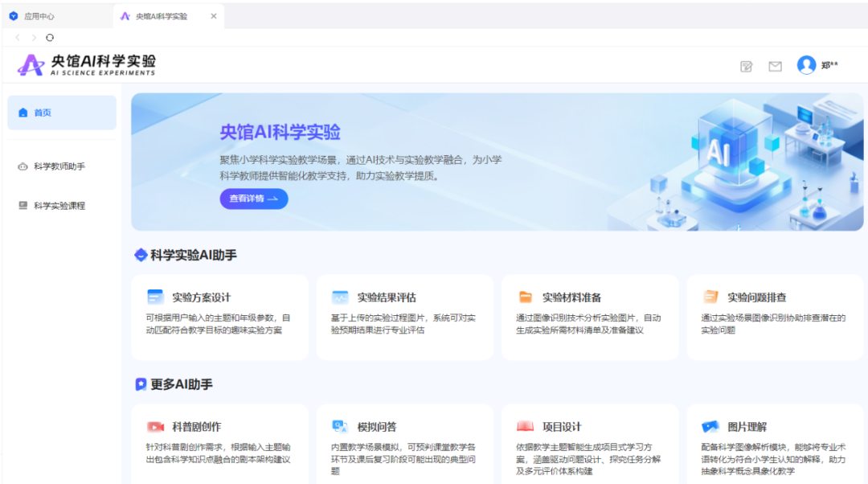Switch to the 应用中心 browser tab
Image resolution: width=868 pixels, height=484 pixels.
point(39,15)
